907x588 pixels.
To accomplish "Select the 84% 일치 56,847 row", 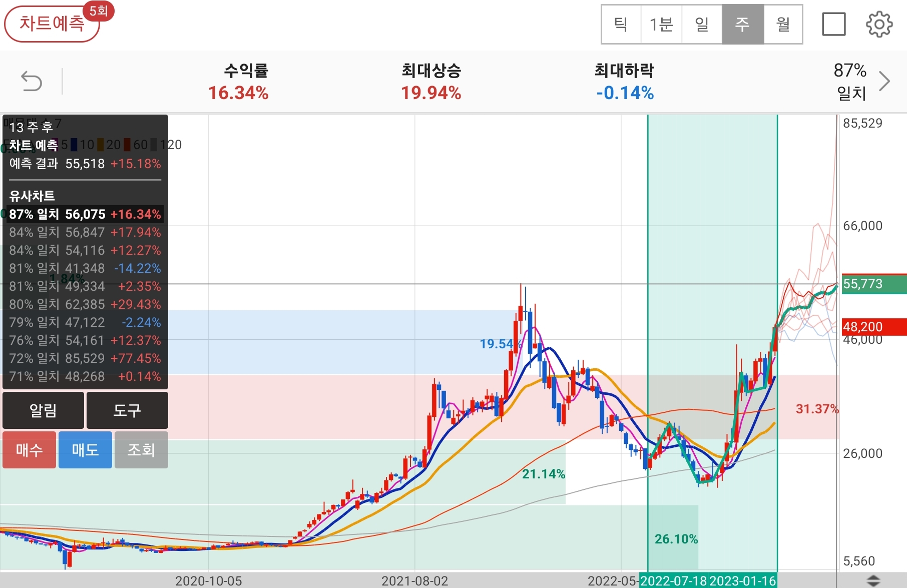I will tap(85, 232).
